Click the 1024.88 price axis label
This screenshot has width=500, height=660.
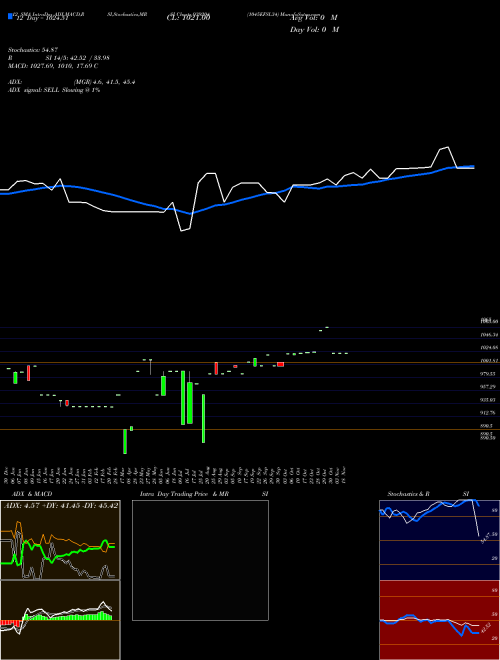489,348
